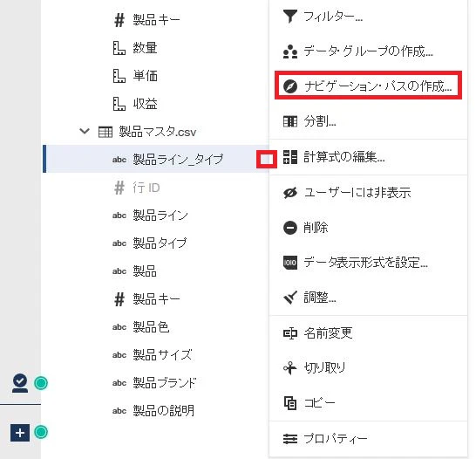Select 調整... menu entry
This screenshot has height=459, width=476.
pos(368,298)
